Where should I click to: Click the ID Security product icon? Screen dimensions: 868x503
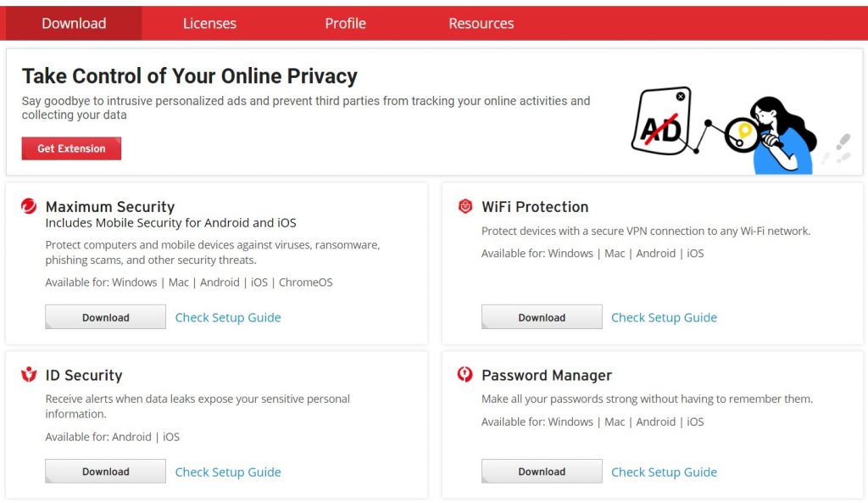pyautogui.click(x=29, y=375)
